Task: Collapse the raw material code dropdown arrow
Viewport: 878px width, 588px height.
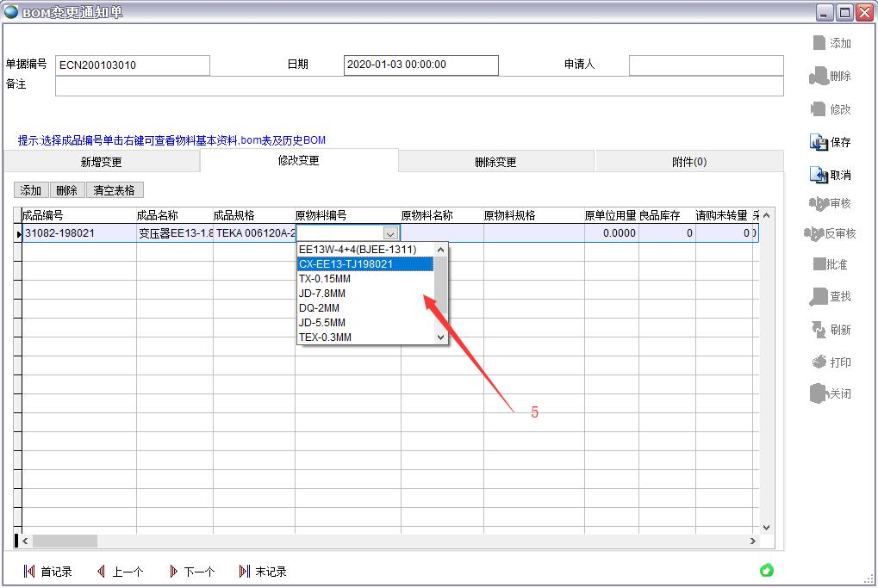Action: tap(390, 233)
